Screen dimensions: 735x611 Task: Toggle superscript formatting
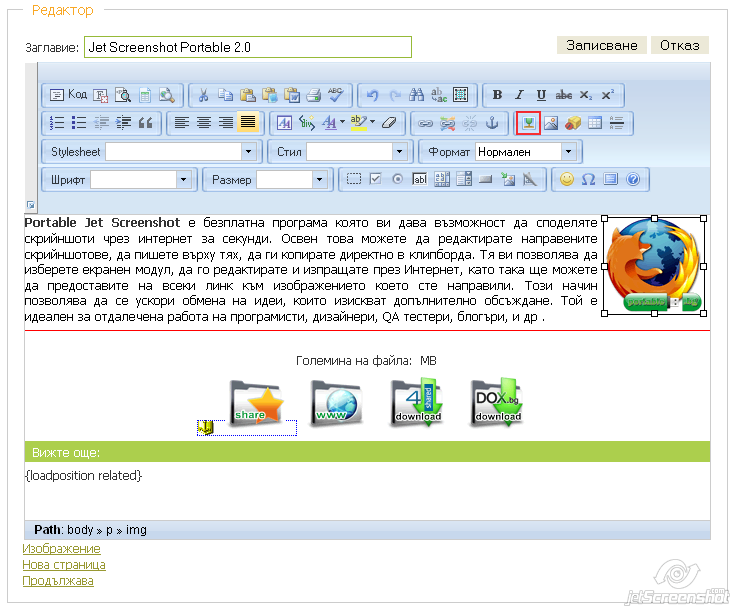(608, 95)
